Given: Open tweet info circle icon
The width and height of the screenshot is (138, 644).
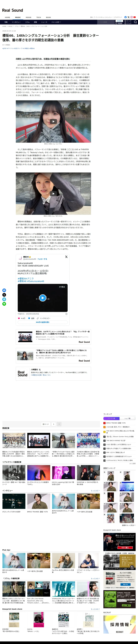Looking at the screenshot, I should pyautogui.click(x=66, y=314).
